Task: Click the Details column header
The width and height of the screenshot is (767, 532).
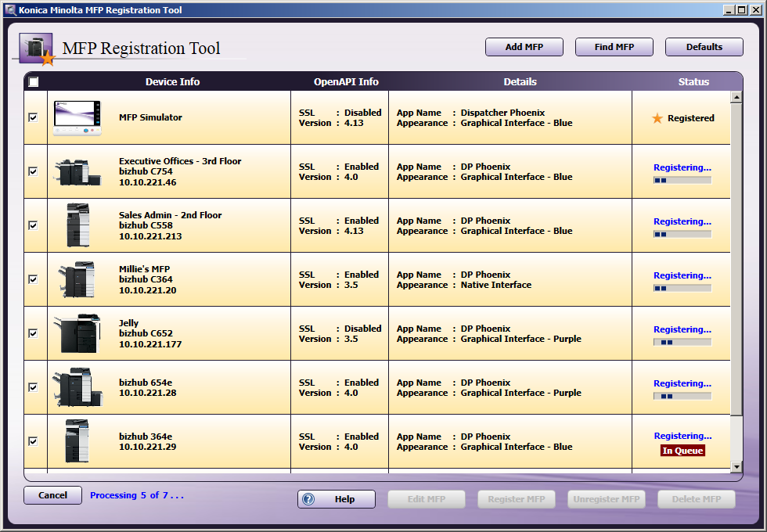Action: click(x=520, y=81)
